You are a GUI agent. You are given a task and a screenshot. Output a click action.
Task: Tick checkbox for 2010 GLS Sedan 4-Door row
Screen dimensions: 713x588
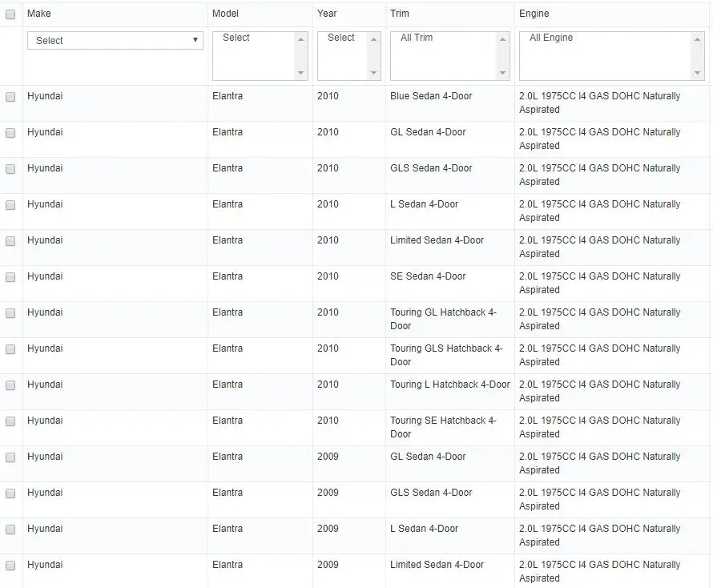[x=10, y=169]
